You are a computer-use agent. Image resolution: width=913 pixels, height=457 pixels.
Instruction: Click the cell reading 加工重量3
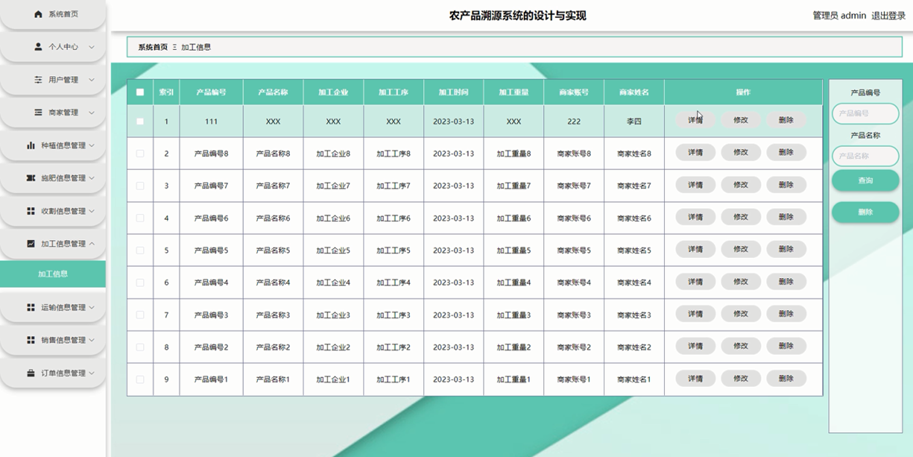tap(514, 315)
